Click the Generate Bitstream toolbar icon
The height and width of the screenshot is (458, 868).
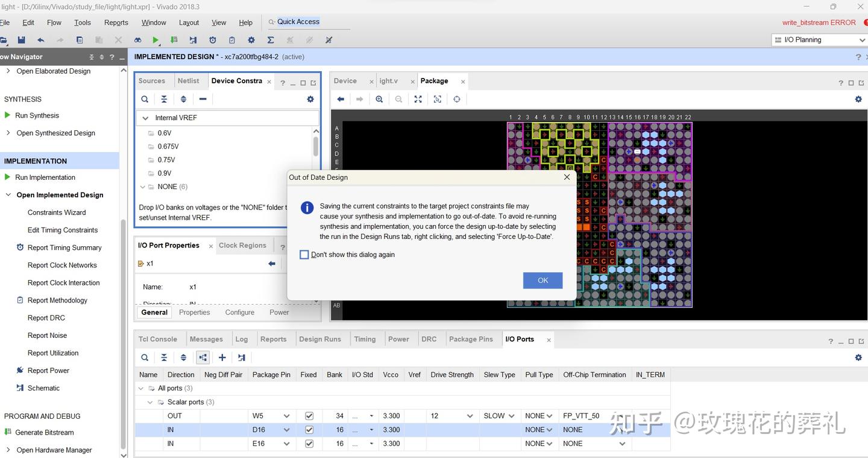[174, 40]
